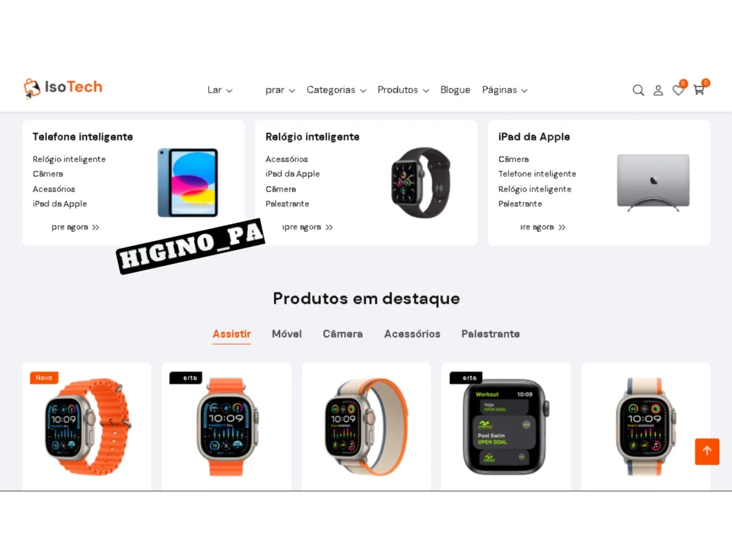
Task: Click the double-chevron in iPad da Apple card
Action: point(562,227)
